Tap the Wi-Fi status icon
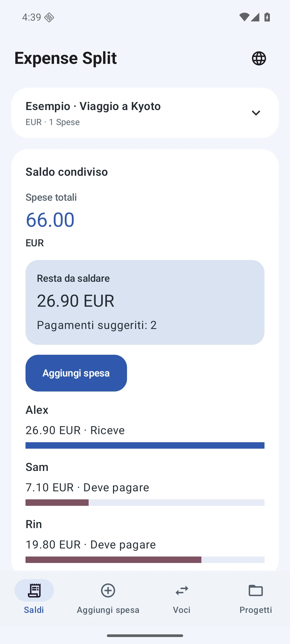This screenshot has height=644, width=290. pos(244,17)
